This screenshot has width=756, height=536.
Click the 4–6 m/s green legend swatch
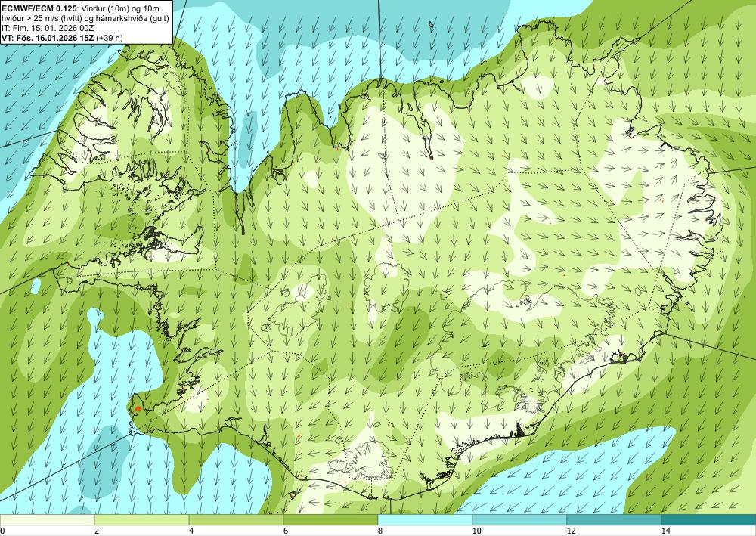pos(236,520)
